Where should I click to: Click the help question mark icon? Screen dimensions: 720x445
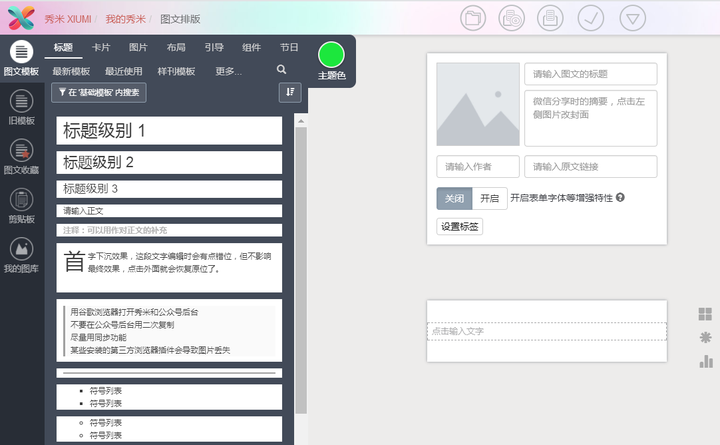point(620,197)
